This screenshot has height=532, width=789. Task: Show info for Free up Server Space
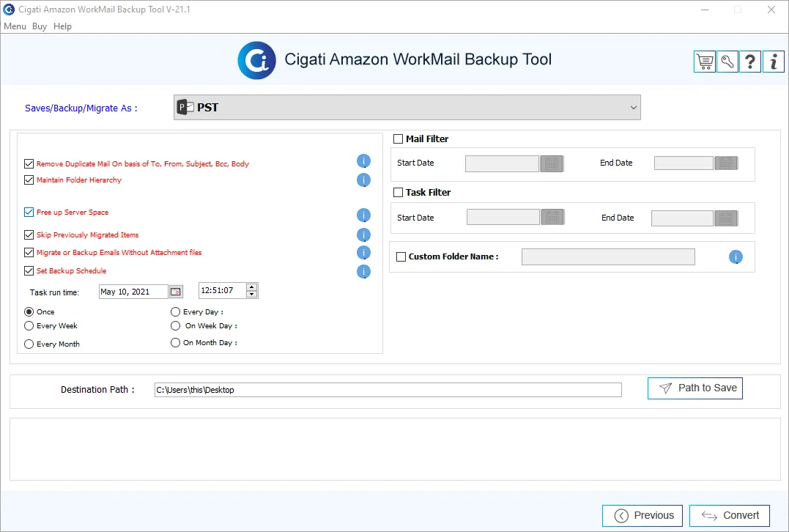[x=364, y=215]
